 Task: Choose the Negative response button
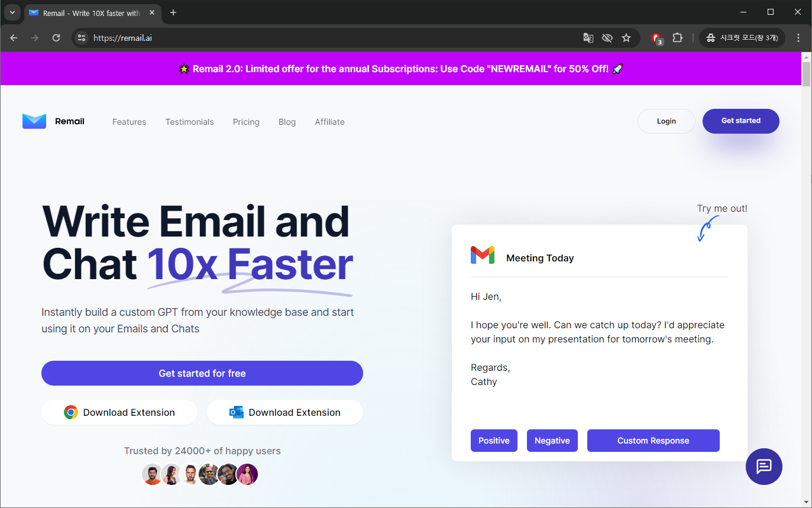552,441
